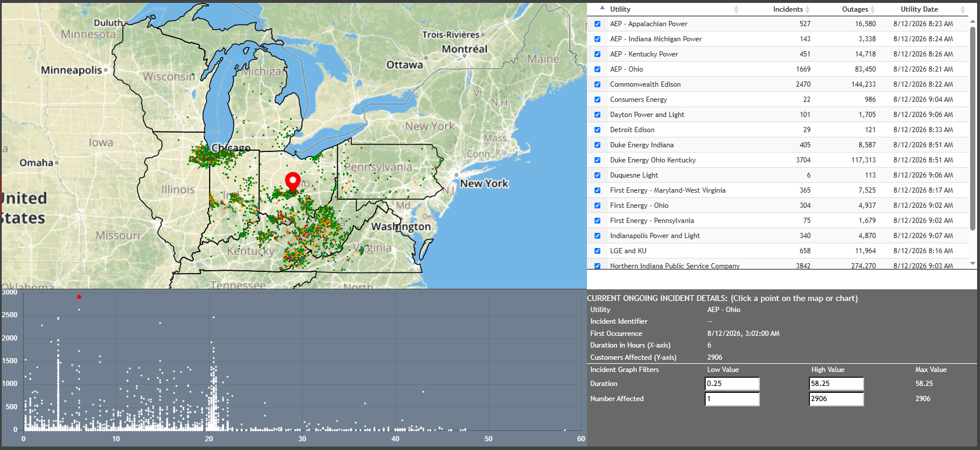Uncheck the AEP - Ohio row checkbox
Image resolution: width=980 pixels, height=450 pixels.
597,69
